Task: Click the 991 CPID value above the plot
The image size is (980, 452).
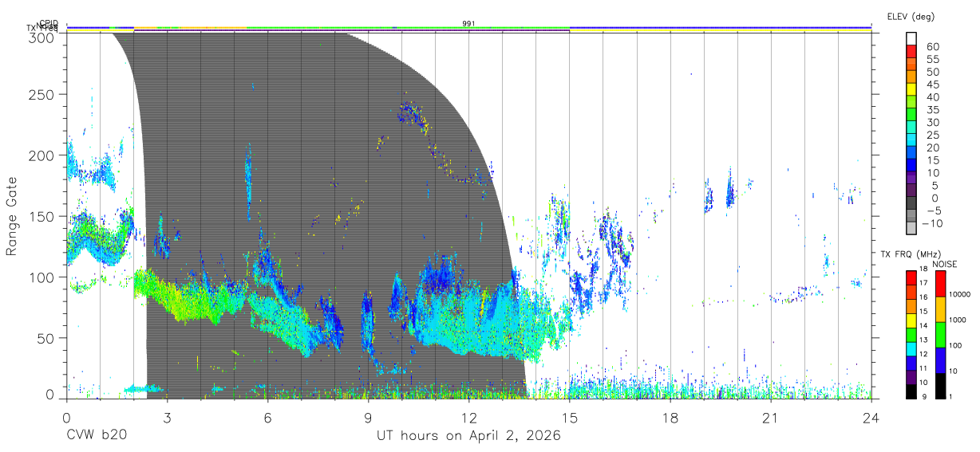Action: click(469, 24)
